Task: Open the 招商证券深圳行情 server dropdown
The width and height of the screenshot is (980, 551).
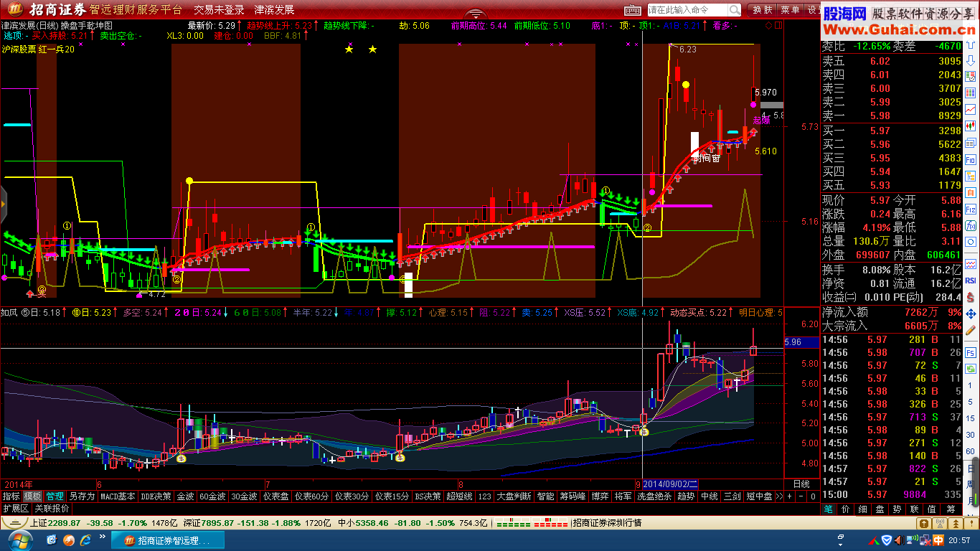Action: point(606,523)
